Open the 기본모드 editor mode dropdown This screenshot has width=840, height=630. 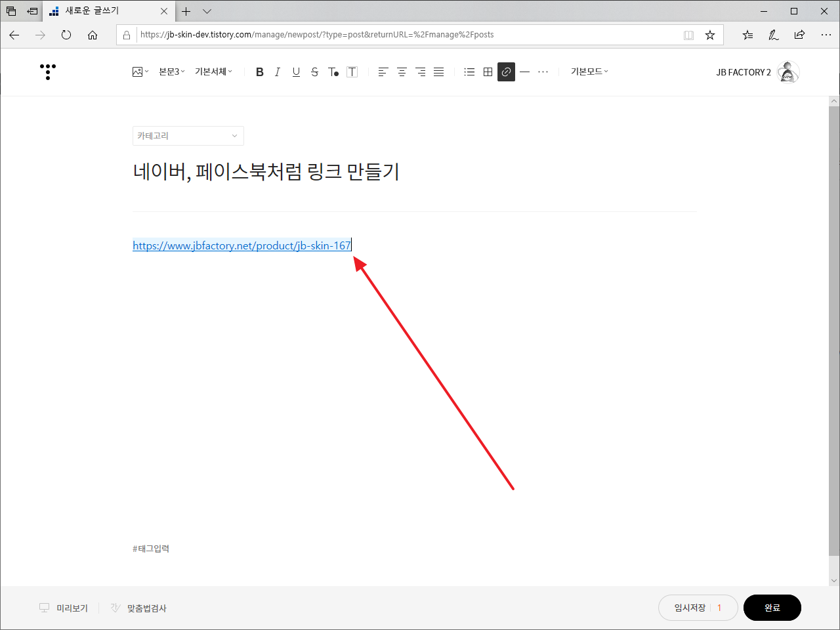pos(589,72)
